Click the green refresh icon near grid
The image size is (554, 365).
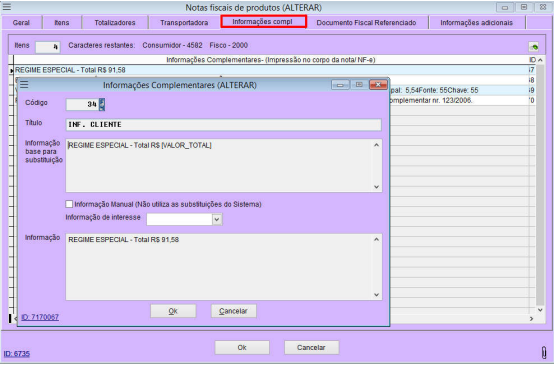pyautogui.click(x=534, y=47)
